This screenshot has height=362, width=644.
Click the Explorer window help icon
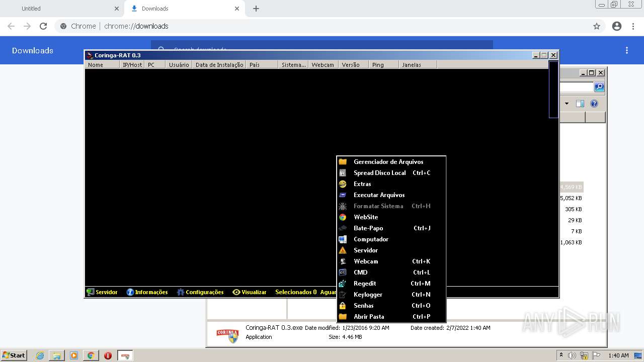[594, 104]
